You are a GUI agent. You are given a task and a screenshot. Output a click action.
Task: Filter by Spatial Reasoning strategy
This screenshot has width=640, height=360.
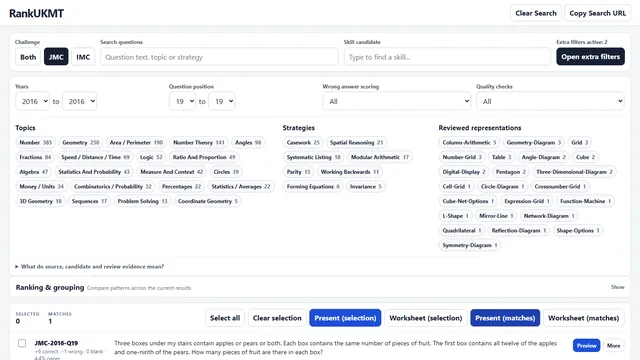coord(356,142)
